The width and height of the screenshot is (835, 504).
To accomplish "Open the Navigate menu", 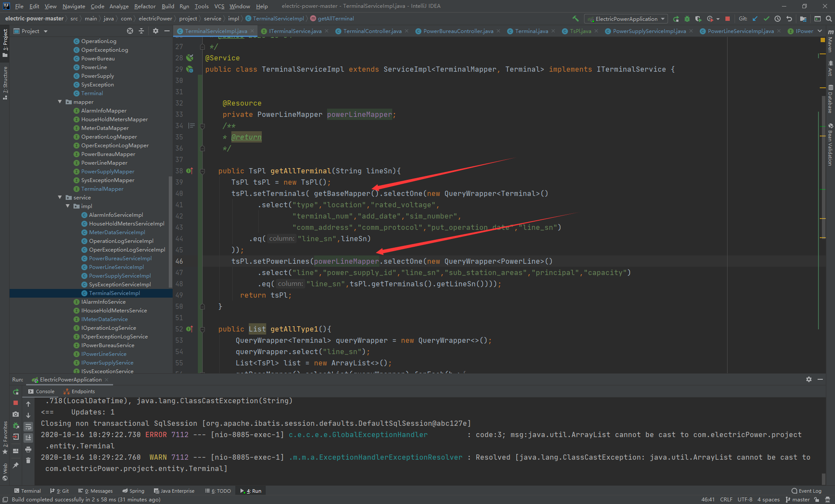I will coord(73,6).
